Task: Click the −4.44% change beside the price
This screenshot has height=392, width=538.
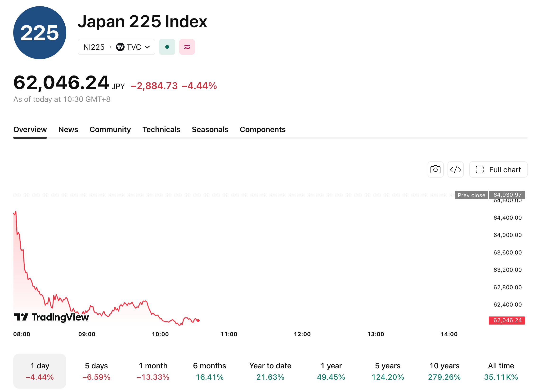Action: 199,86
